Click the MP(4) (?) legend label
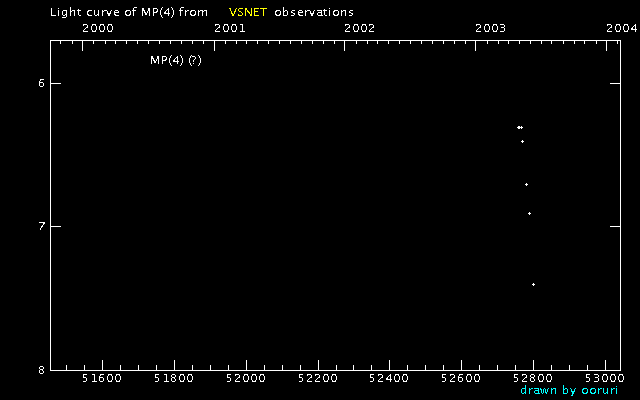The image size is (640, 400). 176,60
